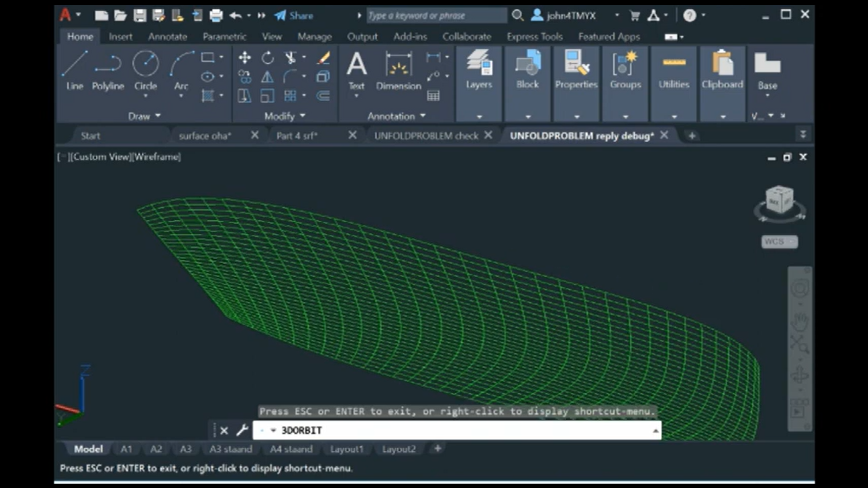Select the Mirror tool
Screen dimensions: 868x488
[x=268, y=77]
